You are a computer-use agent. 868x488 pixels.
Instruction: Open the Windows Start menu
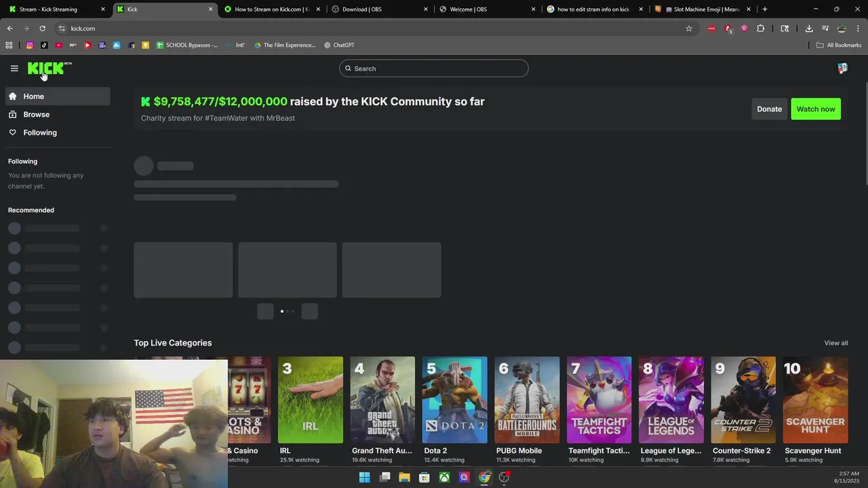[364, 477]
